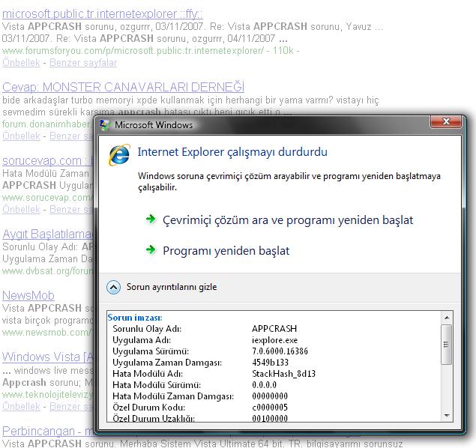Open sorucevap.com search result link

coord(48,160)
